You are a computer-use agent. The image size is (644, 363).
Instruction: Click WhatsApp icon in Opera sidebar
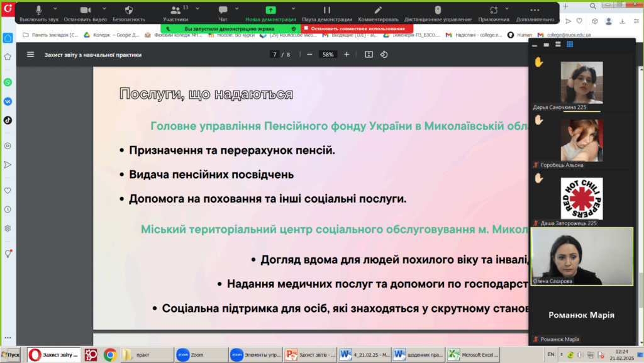(x=8, y=82)
